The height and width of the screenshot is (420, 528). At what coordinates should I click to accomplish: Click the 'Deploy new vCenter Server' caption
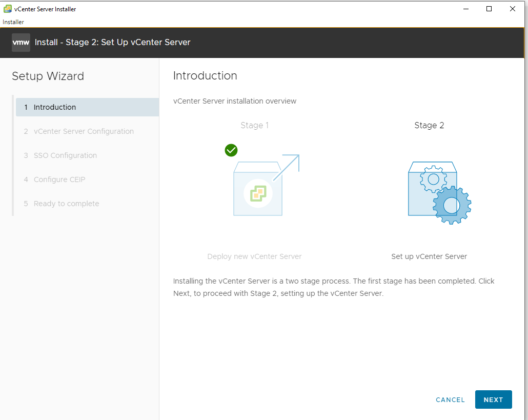pyautogui.click(x=254, y=256)
